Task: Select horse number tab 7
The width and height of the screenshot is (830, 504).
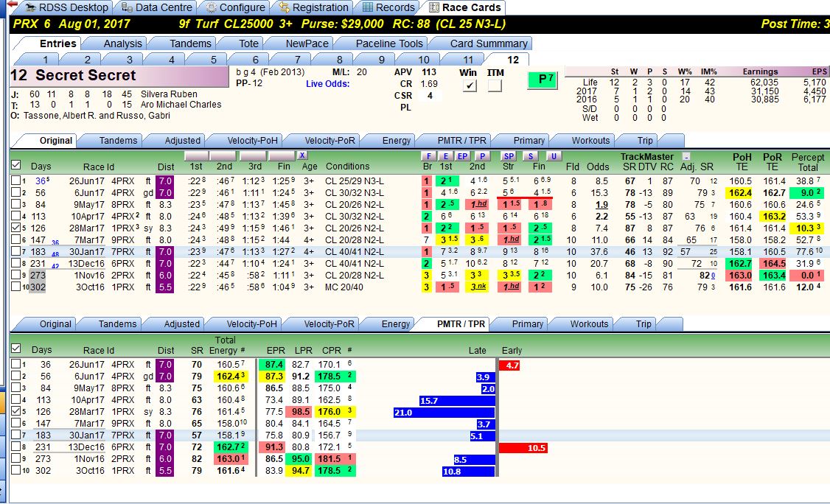Action: coord(298,59)
